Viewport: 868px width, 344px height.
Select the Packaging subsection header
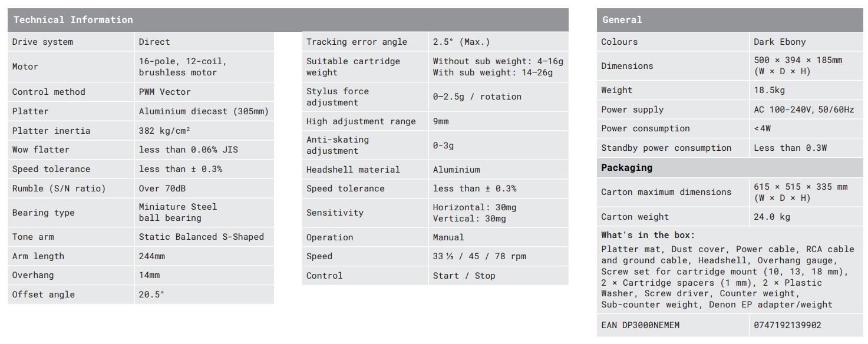[627, 168]
